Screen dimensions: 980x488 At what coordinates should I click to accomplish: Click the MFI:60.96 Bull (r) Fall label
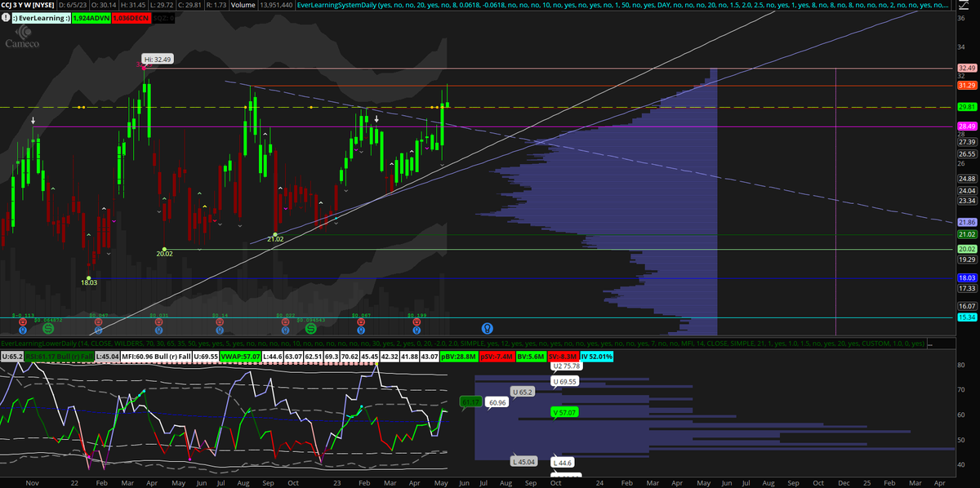pos(157,357)
